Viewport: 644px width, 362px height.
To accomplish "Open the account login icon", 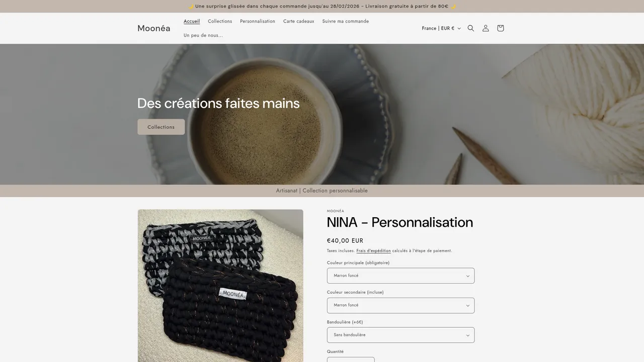I will pos(486,28).
